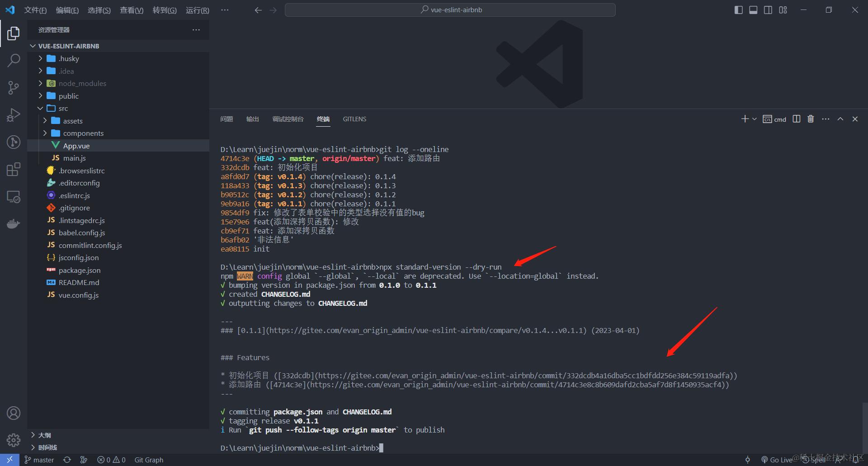Kill terminal with the trash icon

[x=811, y=119]
